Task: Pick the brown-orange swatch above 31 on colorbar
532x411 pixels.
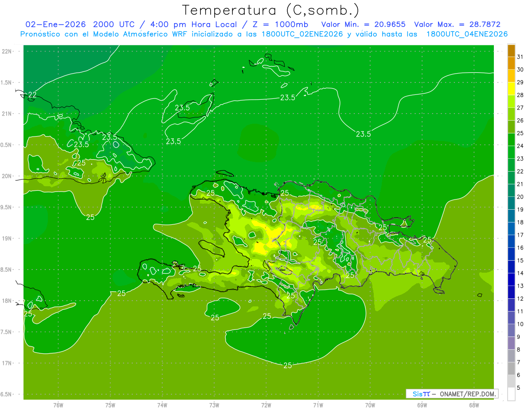Action: (511, 51)
